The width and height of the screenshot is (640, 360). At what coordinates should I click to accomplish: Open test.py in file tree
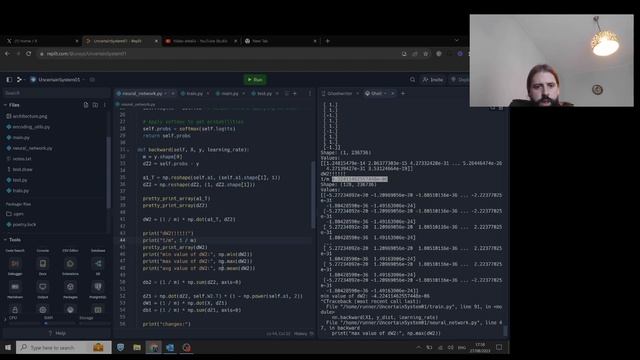[19, 180]
